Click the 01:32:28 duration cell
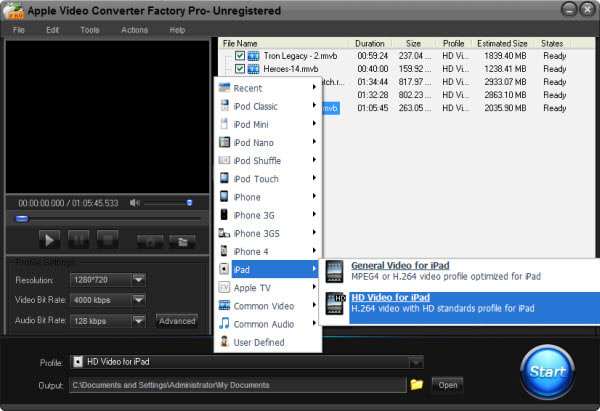Screen dimensions: 600x411 tap(373, 95)
